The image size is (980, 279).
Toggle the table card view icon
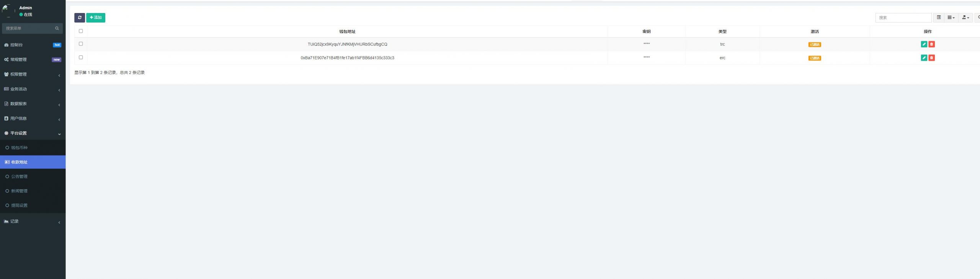(x=939, y=18)
